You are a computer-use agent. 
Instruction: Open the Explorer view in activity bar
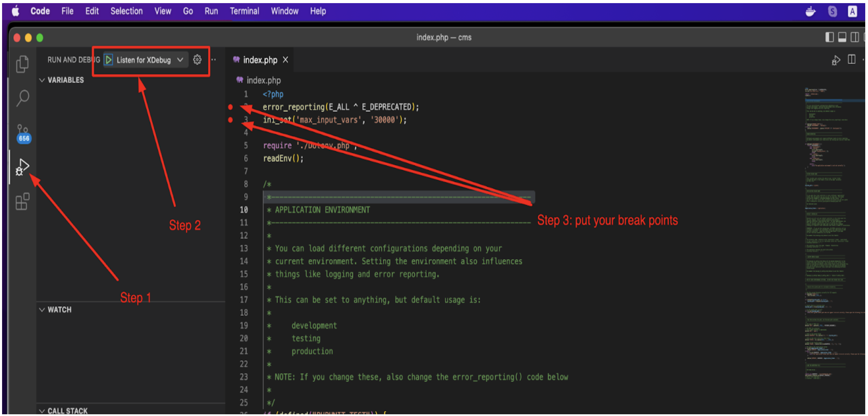pos(22,64)
